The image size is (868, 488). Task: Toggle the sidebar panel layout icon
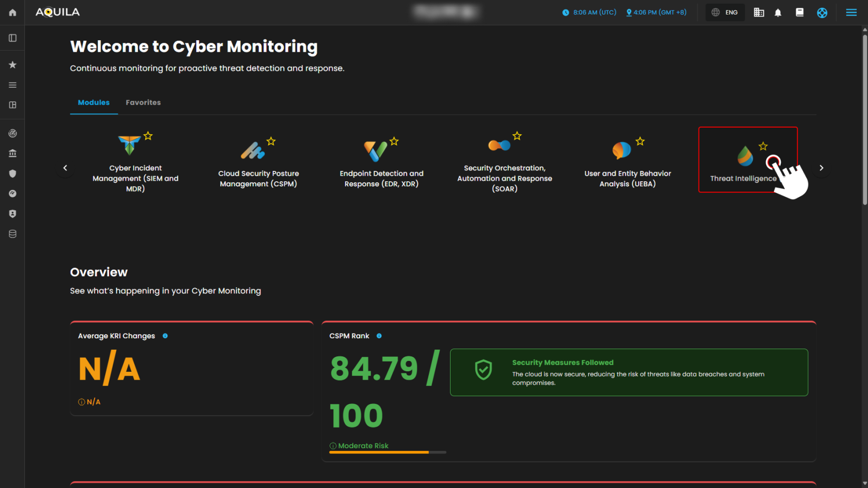coord(12,38)
